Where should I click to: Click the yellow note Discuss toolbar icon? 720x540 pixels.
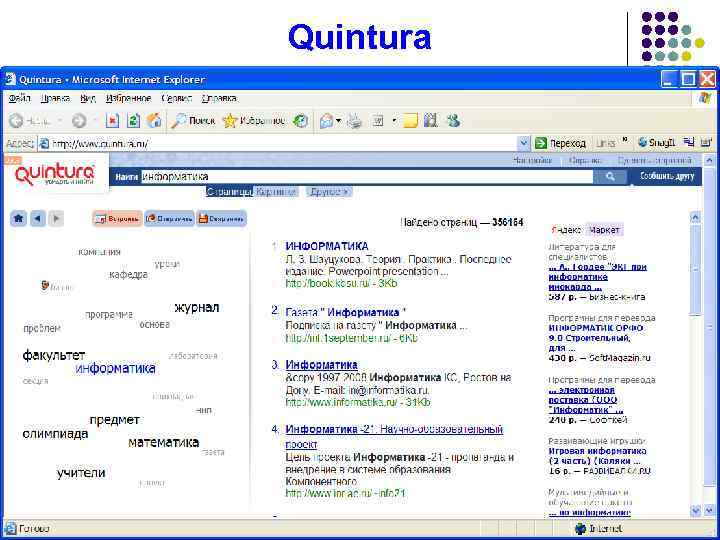coord(410,121)
